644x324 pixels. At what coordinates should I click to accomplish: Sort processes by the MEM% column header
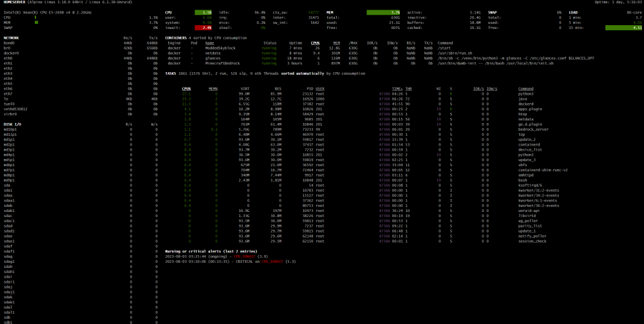pos(213,89)
